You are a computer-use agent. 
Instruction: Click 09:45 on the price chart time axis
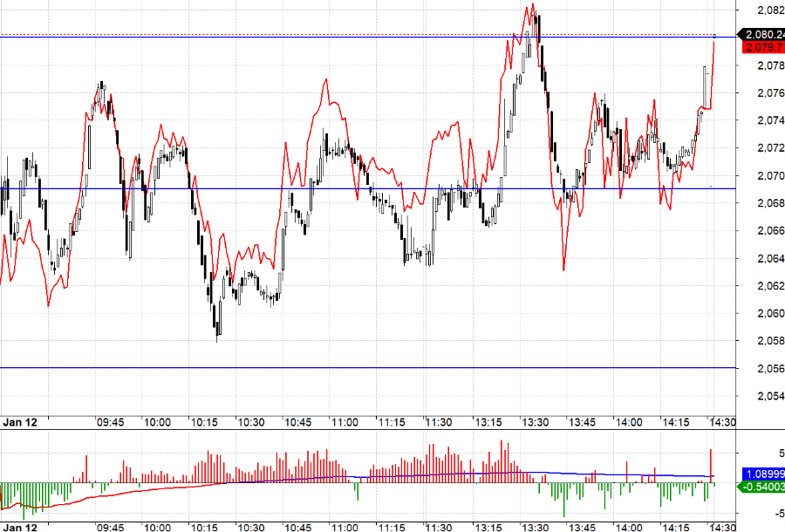point(110,421)
